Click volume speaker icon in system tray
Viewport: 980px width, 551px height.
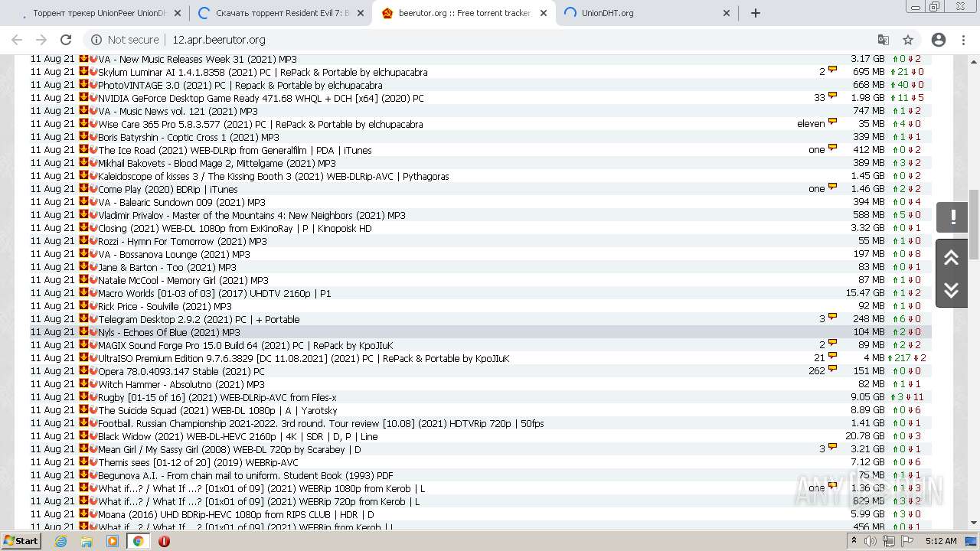coord(871,541)
